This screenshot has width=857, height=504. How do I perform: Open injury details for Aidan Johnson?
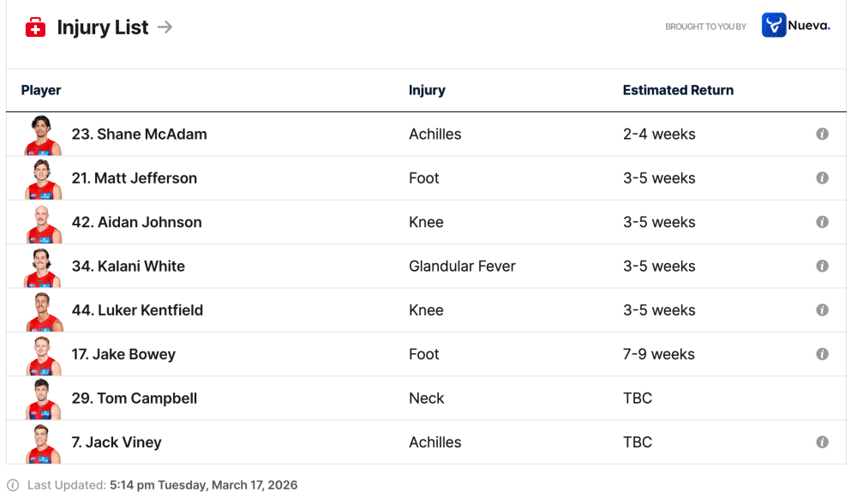(x=822, y=222)
